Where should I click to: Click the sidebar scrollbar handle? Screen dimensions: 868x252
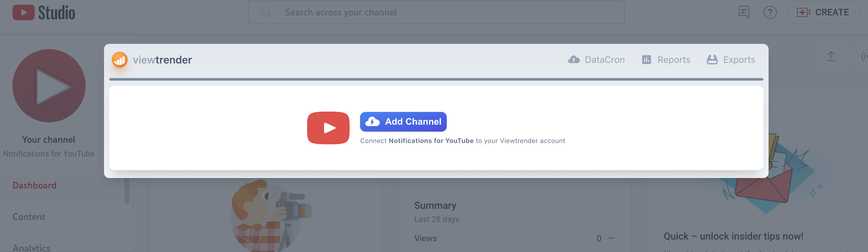(x=127, y=190)
